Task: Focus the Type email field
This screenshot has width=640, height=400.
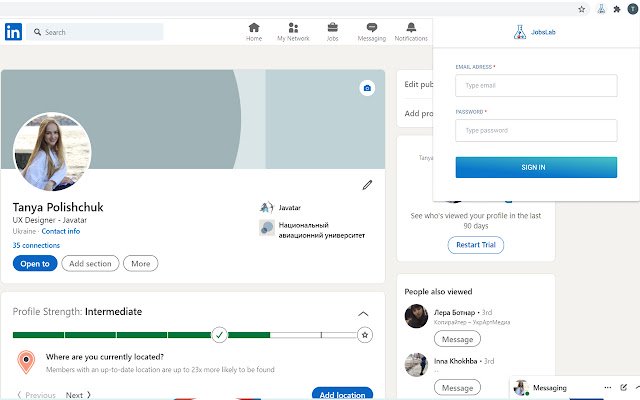Action: pyautogui.click(x=536, y=85)
